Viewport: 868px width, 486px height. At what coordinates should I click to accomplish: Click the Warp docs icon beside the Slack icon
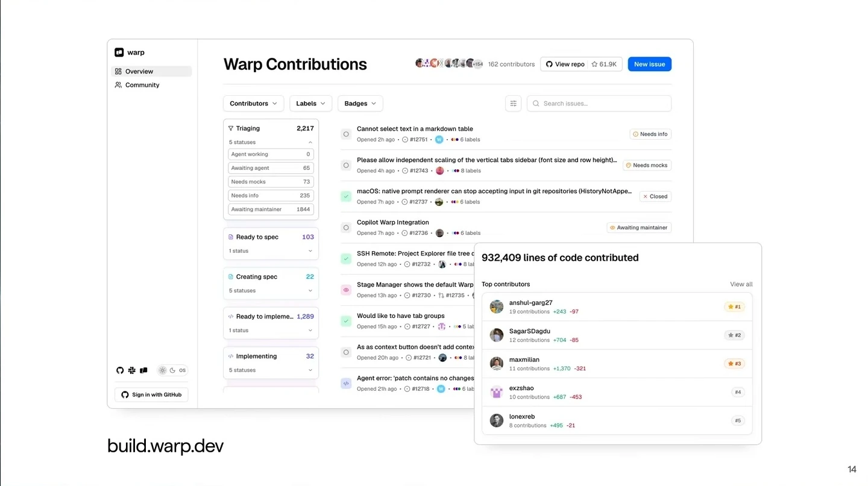coord(143,370)
